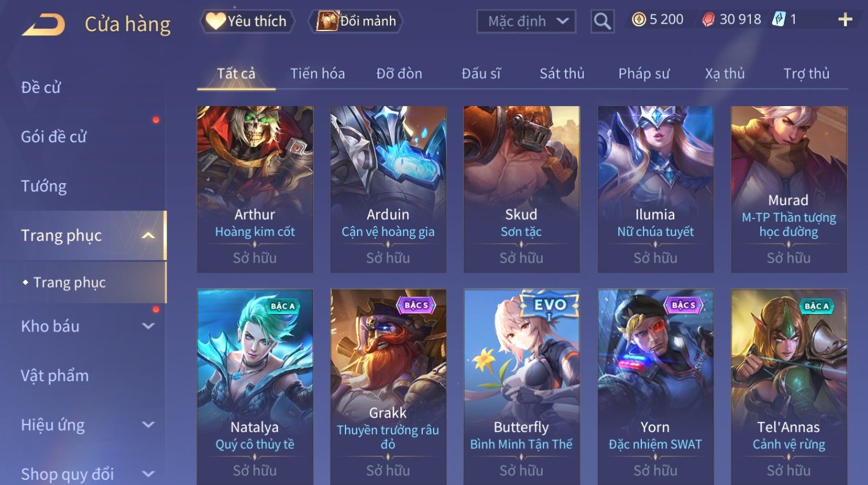This screenshot has height=485, width=868.
Task: Click the plus icon to add currency
Action: click(845, 20)
